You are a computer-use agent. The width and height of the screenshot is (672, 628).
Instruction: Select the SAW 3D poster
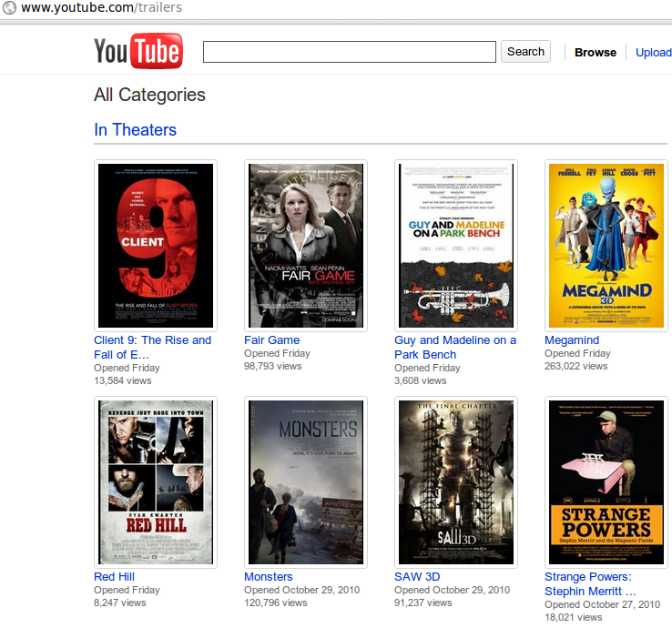click(456, 481)
